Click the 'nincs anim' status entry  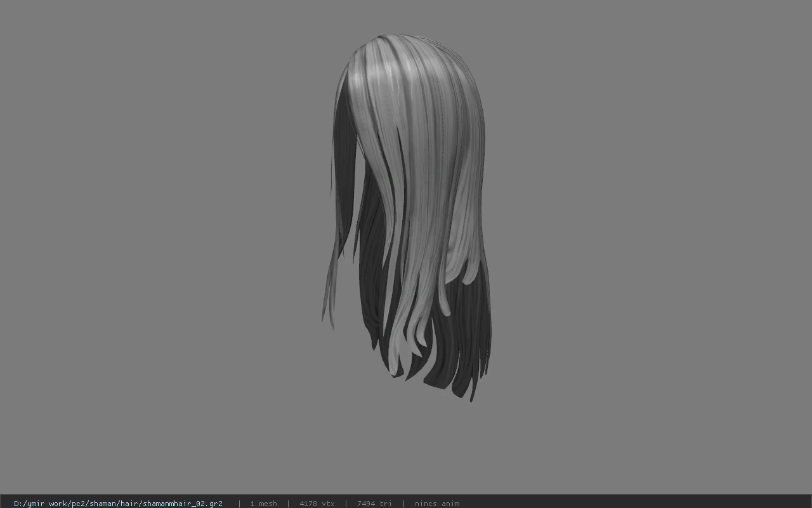point(437,504)
